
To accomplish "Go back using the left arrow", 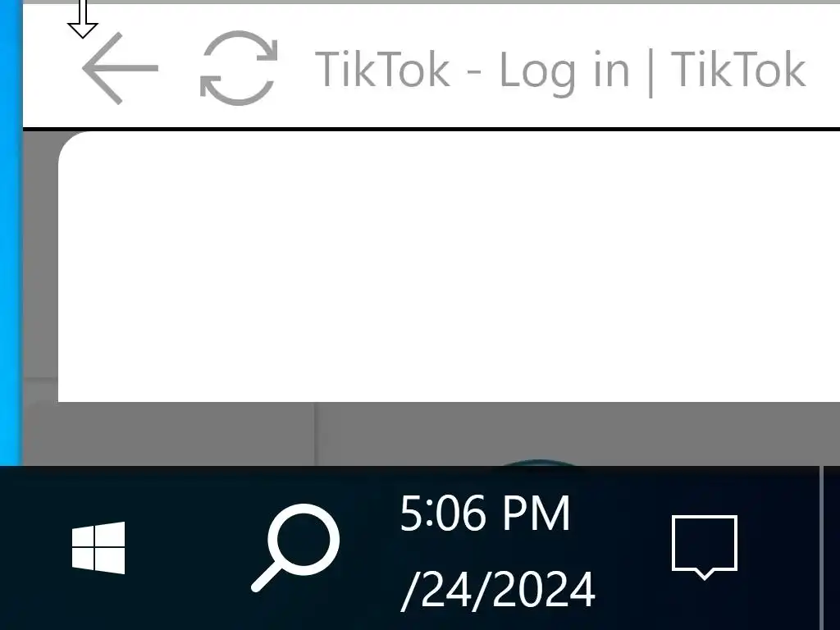I will (120, 68).
